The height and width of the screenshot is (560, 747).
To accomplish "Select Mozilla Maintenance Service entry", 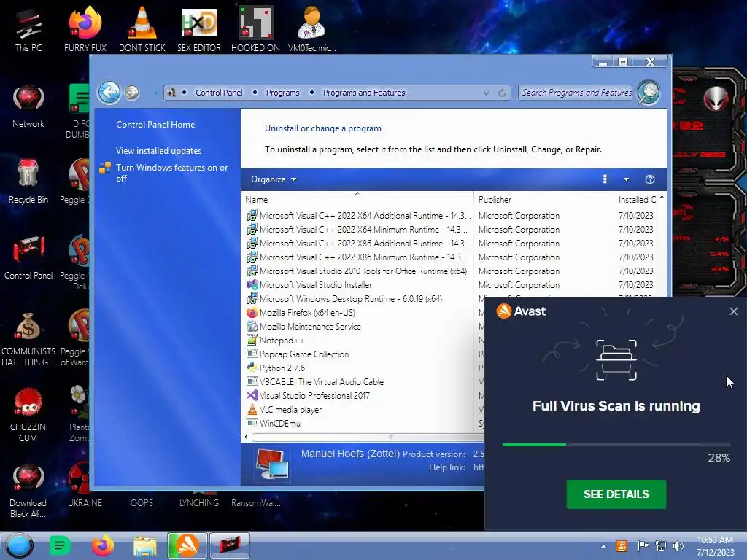I will 310,327.
